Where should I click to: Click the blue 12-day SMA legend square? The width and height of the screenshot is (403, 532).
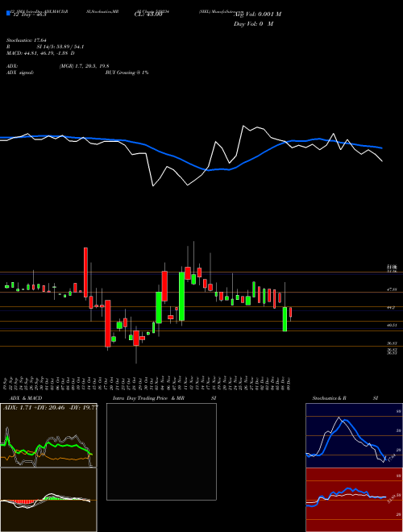coord(9,14)
